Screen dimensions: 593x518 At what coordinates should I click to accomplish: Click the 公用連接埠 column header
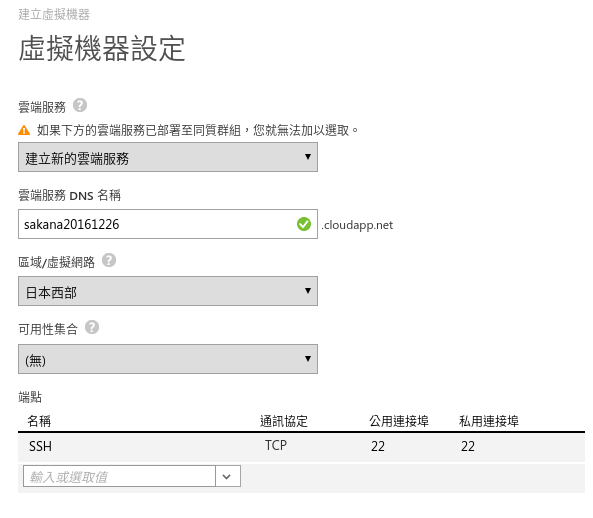[399, 421]
